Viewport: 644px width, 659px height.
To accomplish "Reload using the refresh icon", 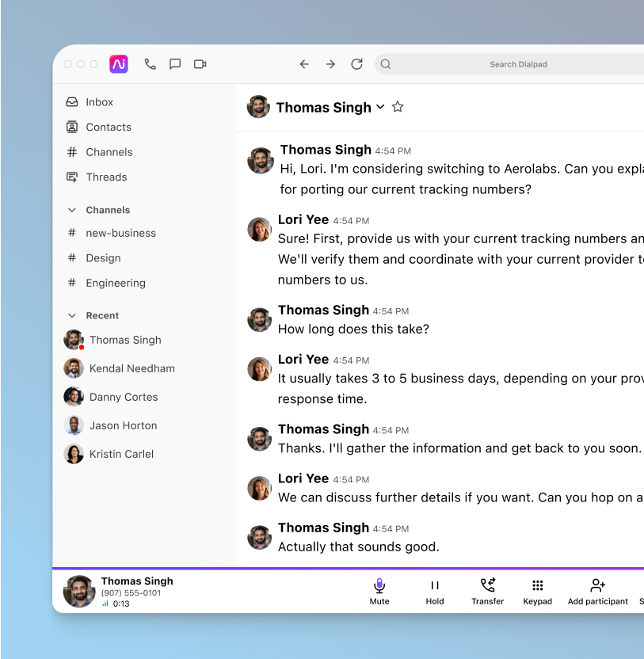I will (357, 64).
